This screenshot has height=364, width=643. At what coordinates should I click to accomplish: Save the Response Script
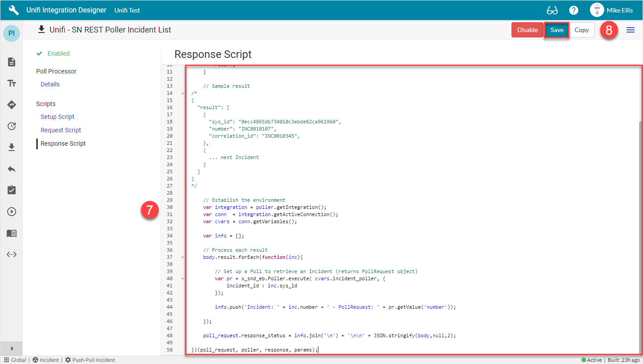[556, 29]
